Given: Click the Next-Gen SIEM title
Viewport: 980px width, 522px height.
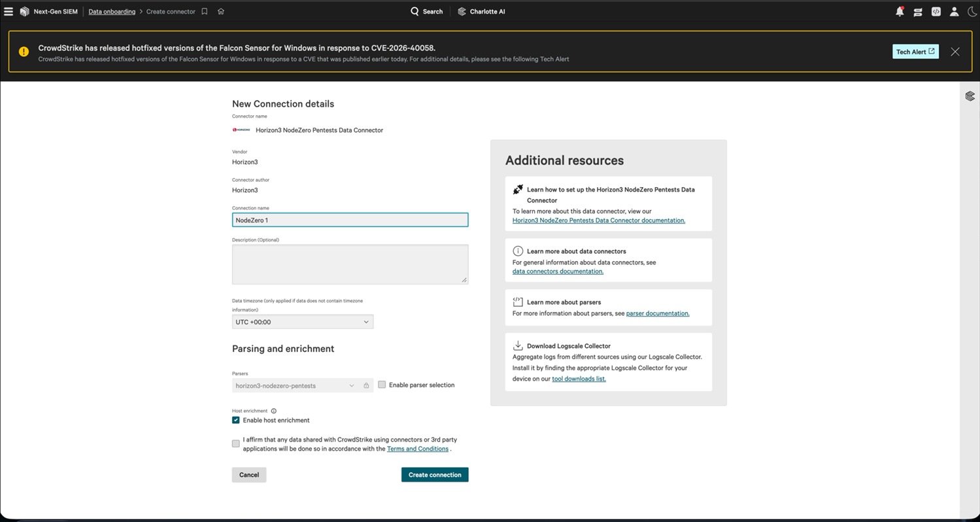Looking at the screenshot, I should 56,12.
